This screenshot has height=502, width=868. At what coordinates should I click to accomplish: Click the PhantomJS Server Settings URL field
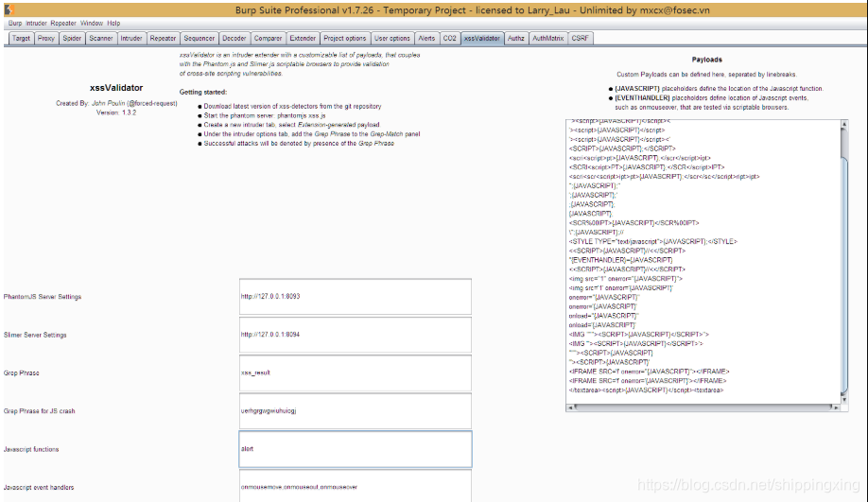(356, 297)
